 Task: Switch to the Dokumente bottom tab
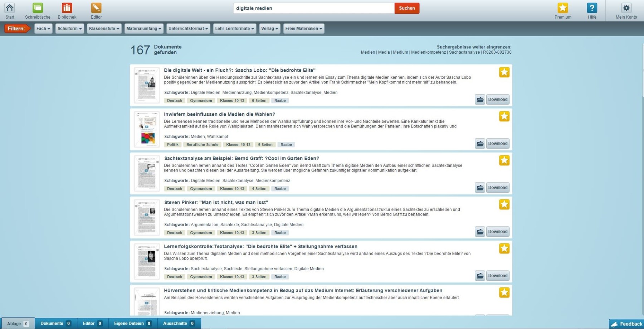(55, 323)
